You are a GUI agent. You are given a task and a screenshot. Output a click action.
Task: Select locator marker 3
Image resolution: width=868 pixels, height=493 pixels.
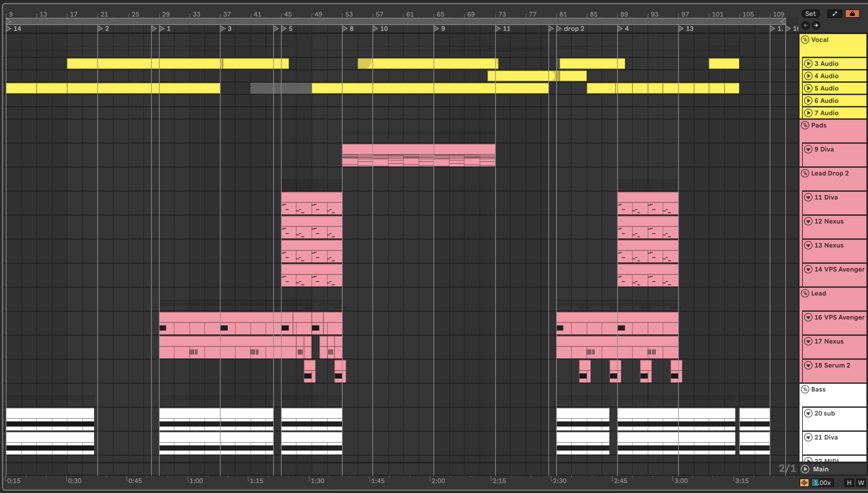click(x=226, y=29)
